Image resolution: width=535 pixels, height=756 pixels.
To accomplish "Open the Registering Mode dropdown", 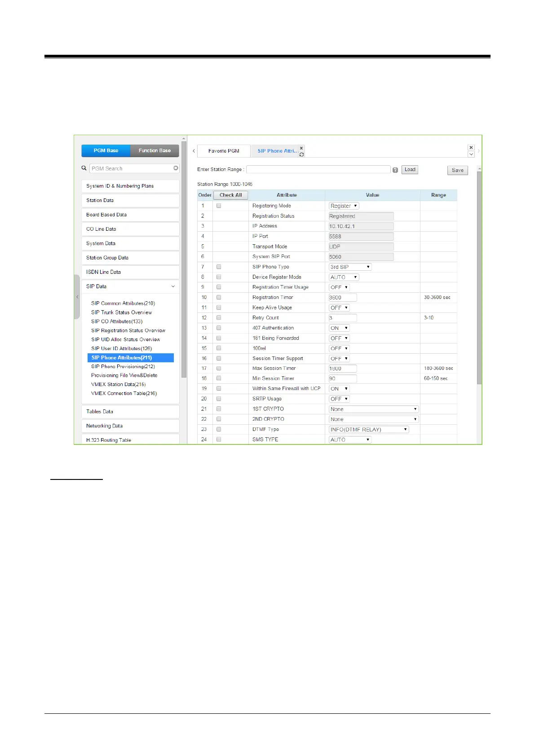I will [344, 206].
